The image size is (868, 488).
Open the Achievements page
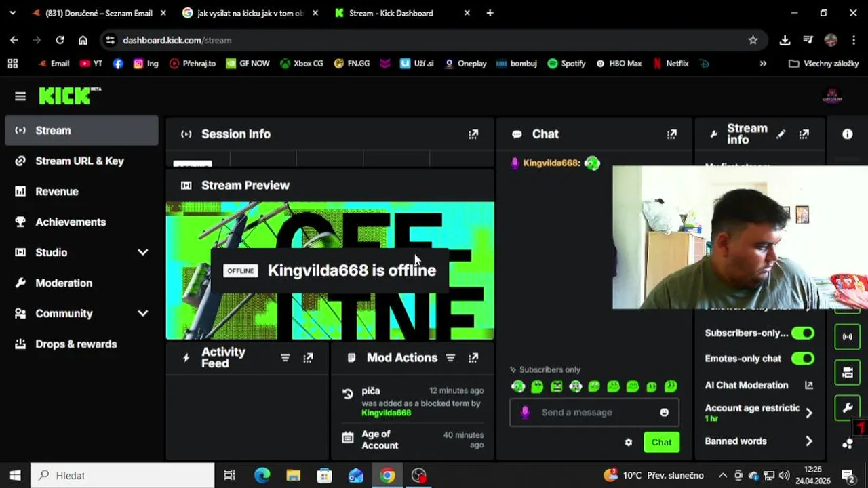[81, 222]
